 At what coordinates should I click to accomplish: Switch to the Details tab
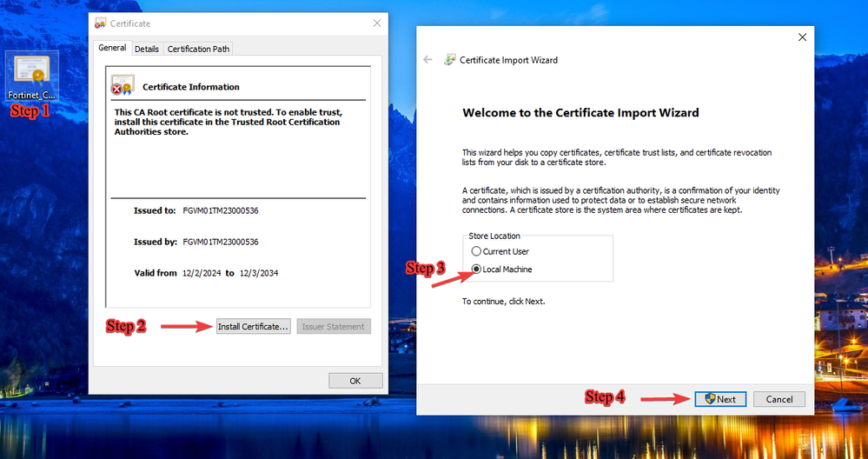[x=147, y=50]
